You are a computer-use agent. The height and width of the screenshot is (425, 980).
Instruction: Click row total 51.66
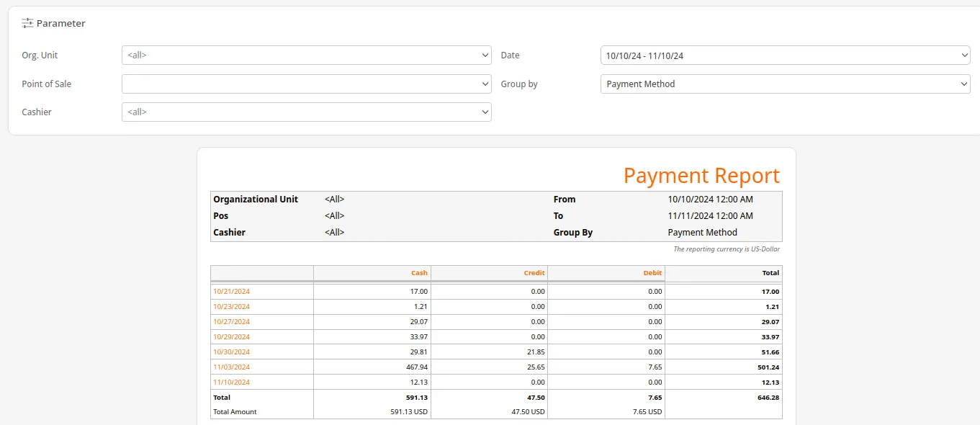coord(770,352)
